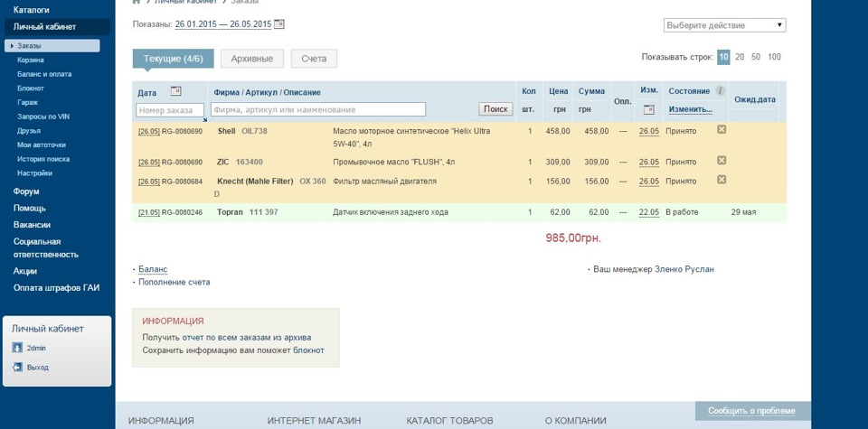Viewport: 868px width, 429px height.
Task: Click order number RG-0080684
Action: (182, 182)
